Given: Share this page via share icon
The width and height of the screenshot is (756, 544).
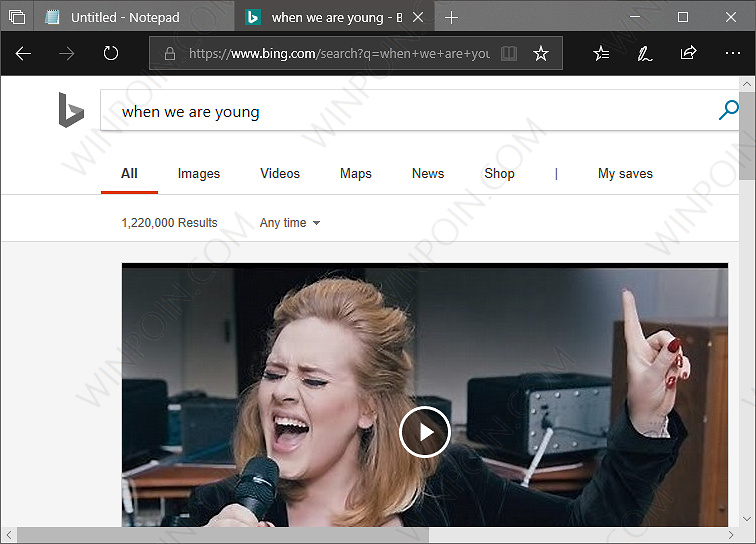Looking at the screenshot, I should (688, 53).
